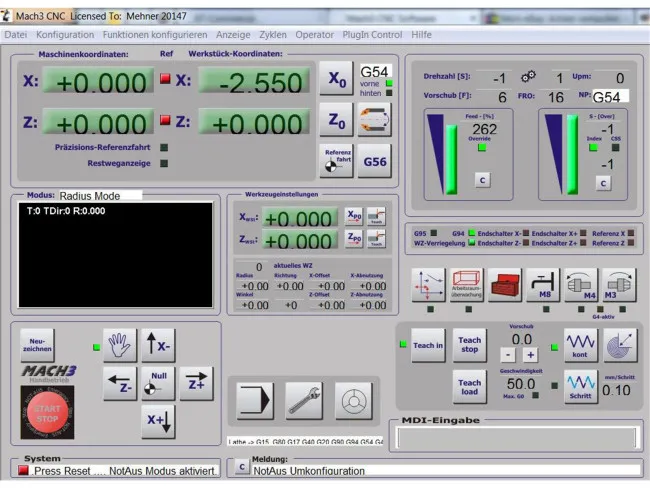The image size is (650, 488).
Task: Click the Z tool teach icon
Action: click(376, 238)
